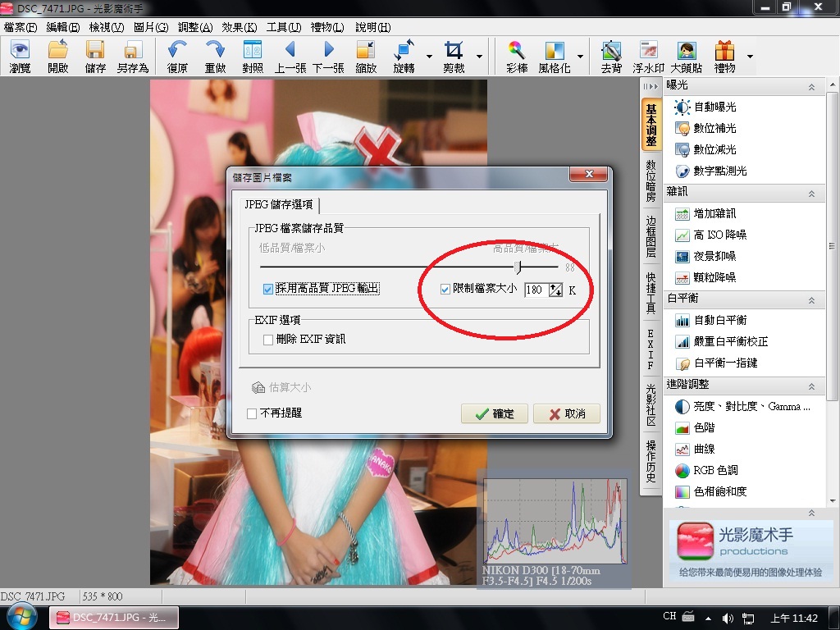Open the 彩棒 color wand tool
840x630 pixels.
pyautogui.click(x=516, y=57)
